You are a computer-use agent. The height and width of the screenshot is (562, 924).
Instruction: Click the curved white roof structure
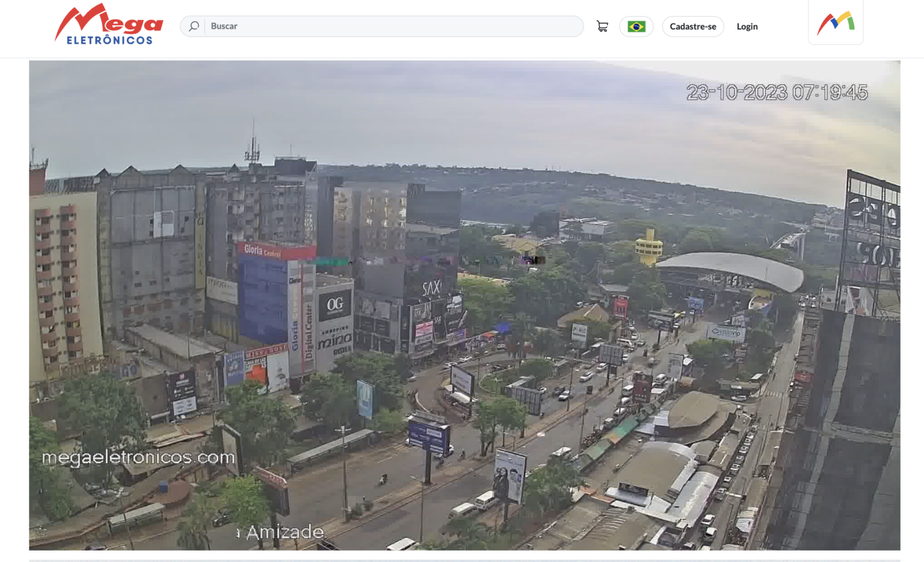(x=731, y=269)
